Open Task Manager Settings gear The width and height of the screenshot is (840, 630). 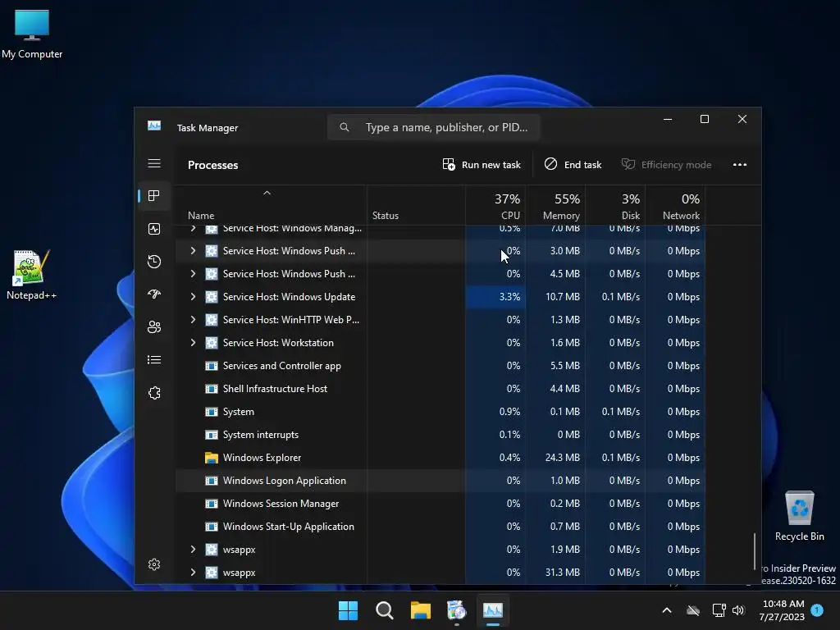point(154,564)
